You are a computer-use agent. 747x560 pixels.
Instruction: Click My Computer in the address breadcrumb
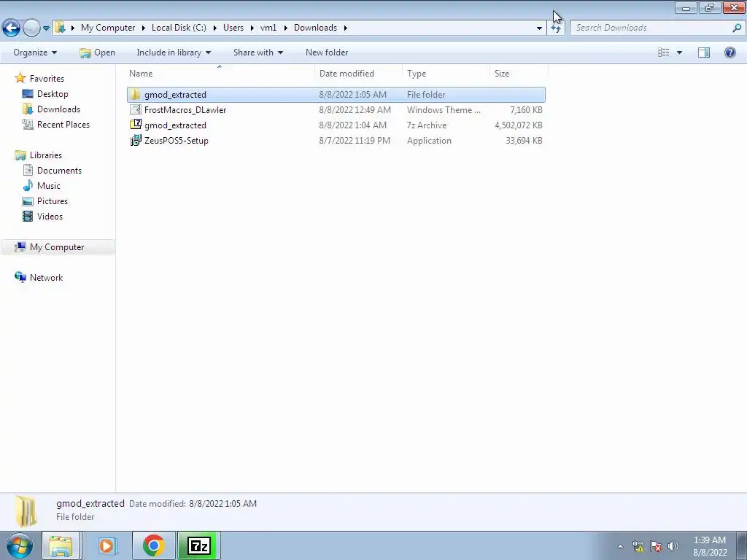point(108,28)
